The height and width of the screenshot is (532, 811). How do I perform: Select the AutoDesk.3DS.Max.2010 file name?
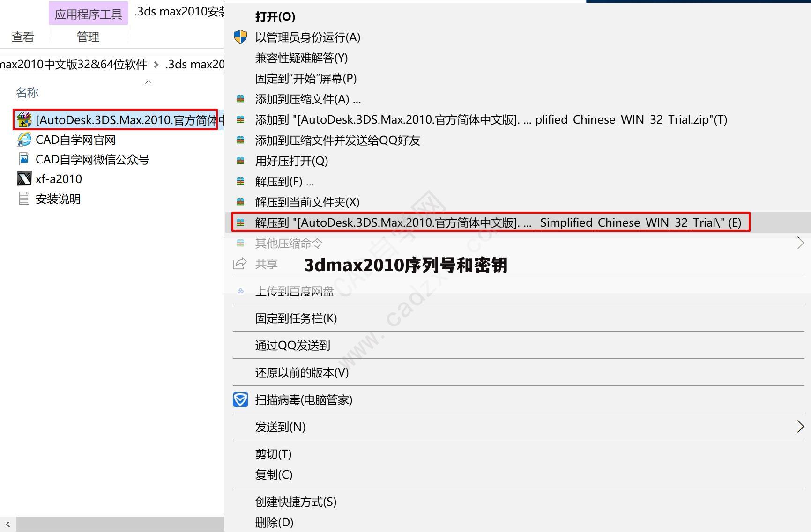pos(131,120)
